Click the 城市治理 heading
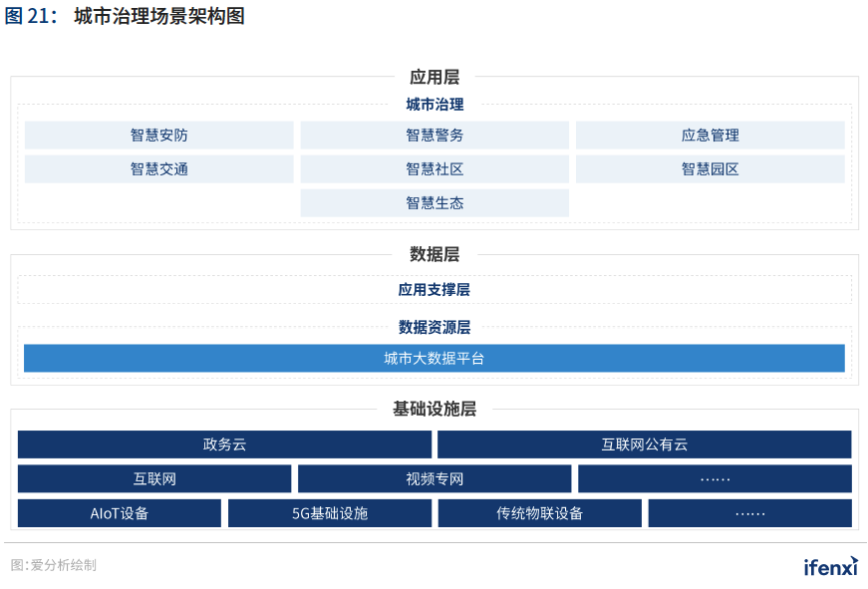Image resolution: width=868 pixels, height=589 pixels. tap(434, 104)
